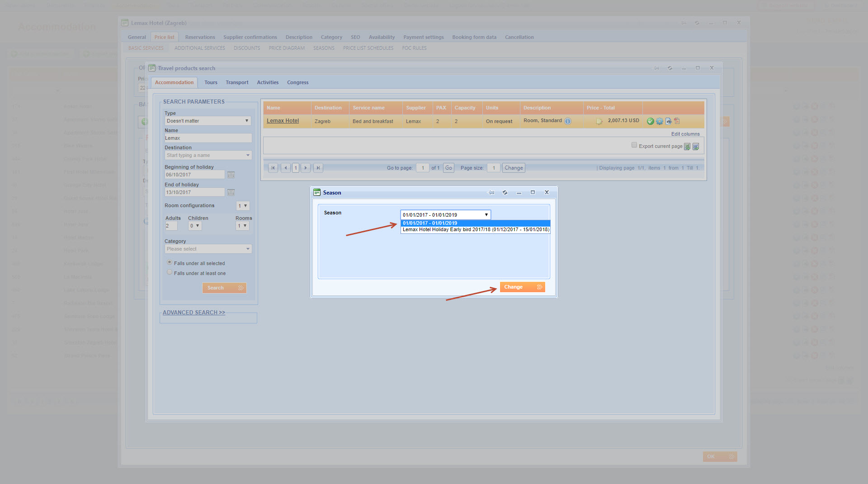Open calendar for Beginning of holiday
The height and width of the screenshot is (484, 868).
pos(231,175)
